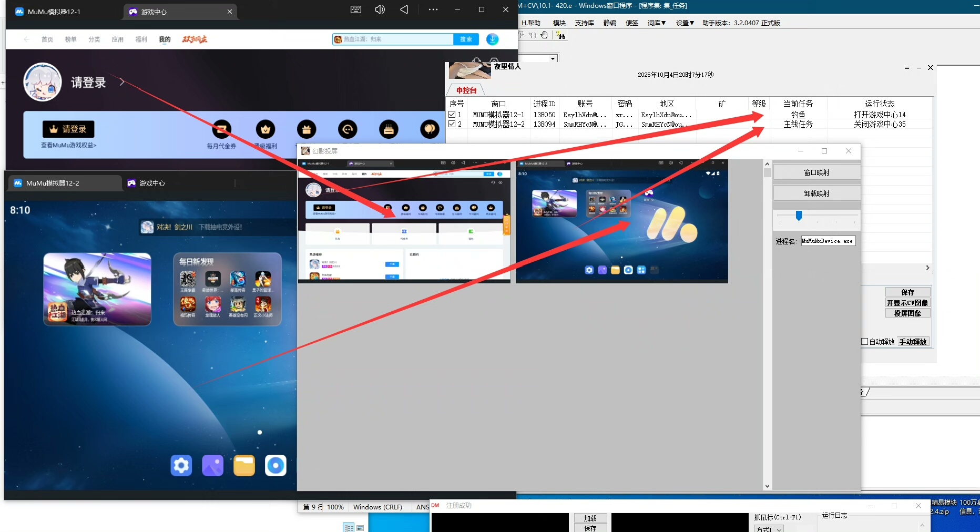
Task: Open the 设置 dropdown menu
Action: [x=685, y=23]
